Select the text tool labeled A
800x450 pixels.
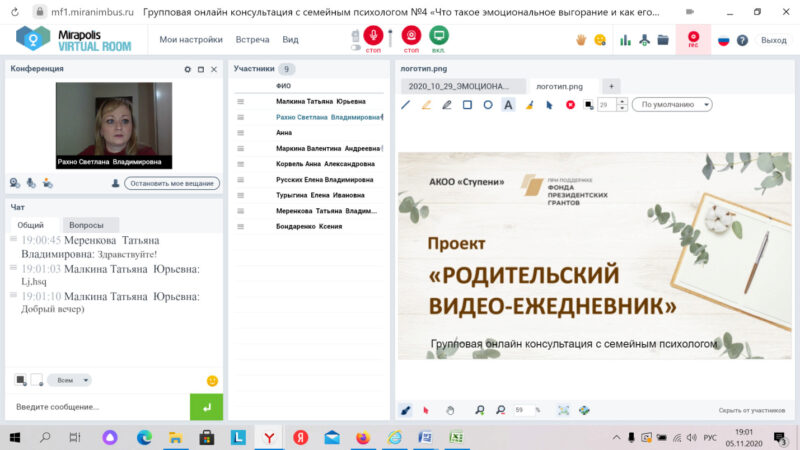(x=508, y=105)
